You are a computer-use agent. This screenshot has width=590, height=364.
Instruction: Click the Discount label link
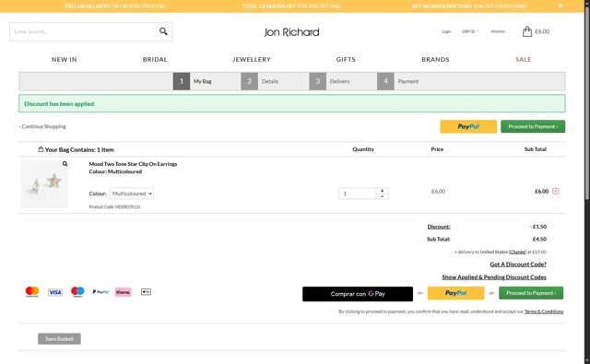click(439, 227)
